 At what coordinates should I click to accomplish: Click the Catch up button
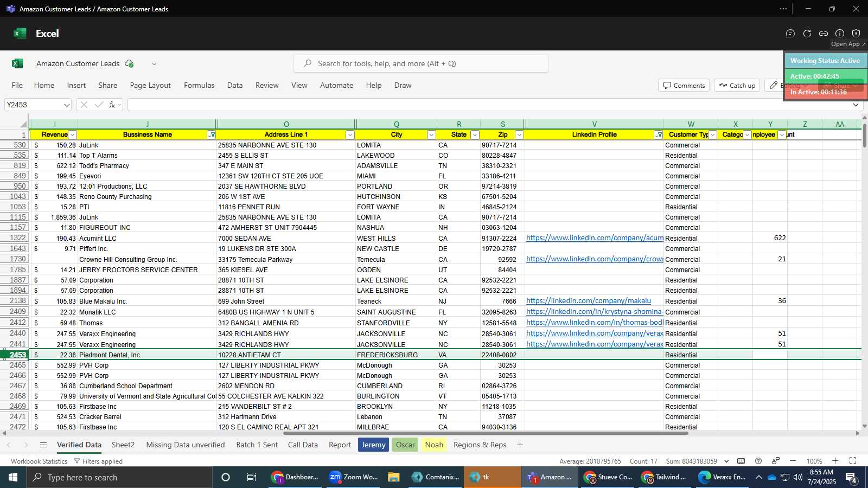point(737,85)
